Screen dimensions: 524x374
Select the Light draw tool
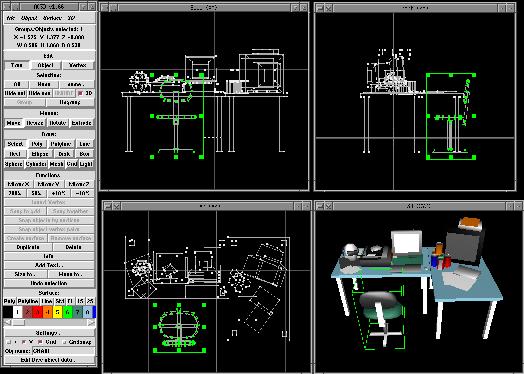click(x=86, y=164)
